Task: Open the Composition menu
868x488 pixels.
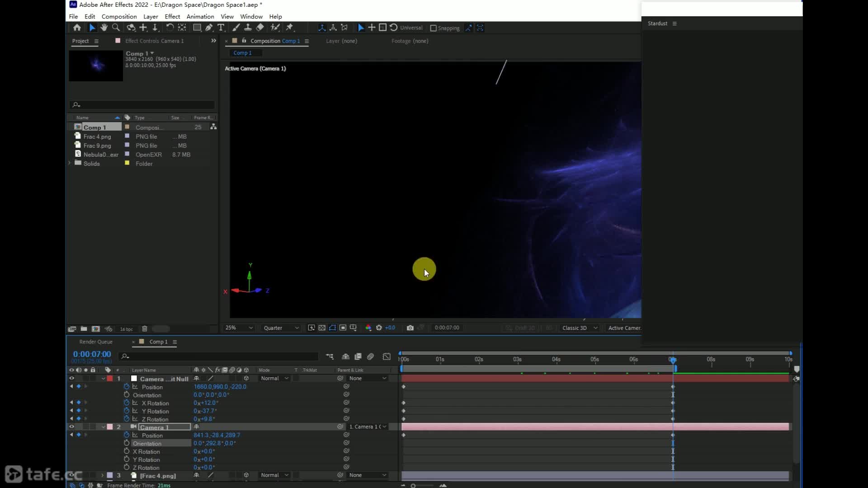Action: [x=119, y=16]
